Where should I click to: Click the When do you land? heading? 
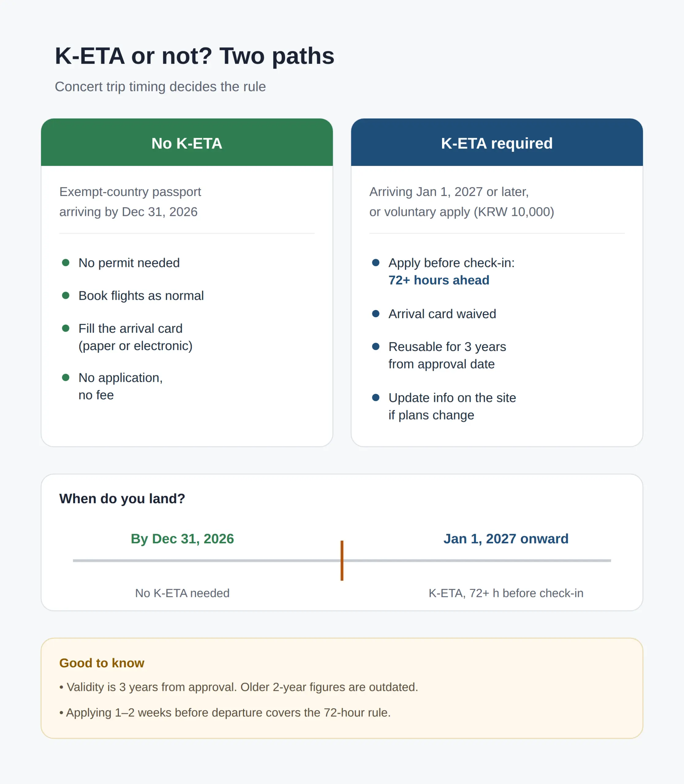pos(122,499)
